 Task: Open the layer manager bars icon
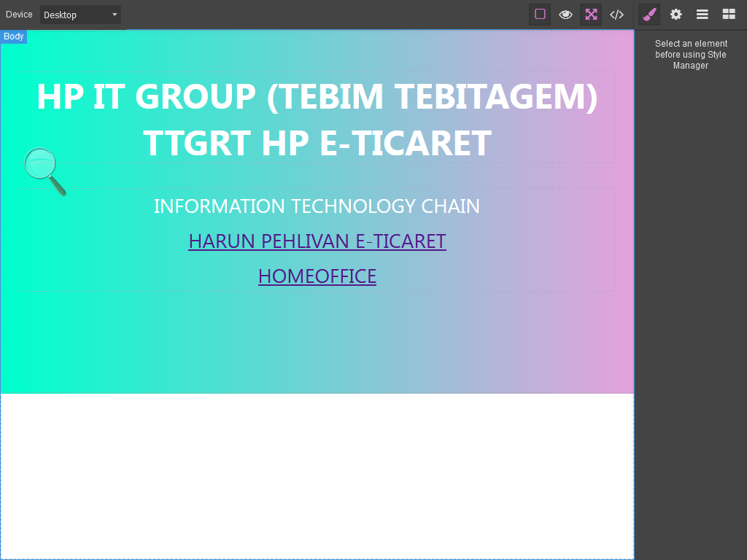(703, 15)
